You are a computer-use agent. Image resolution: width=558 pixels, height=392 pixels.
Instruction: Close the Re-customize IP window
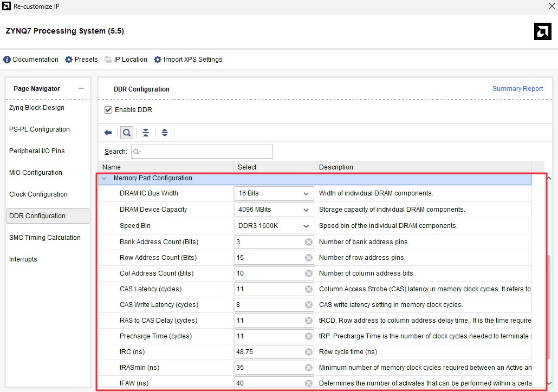click(x=551, y=6)
